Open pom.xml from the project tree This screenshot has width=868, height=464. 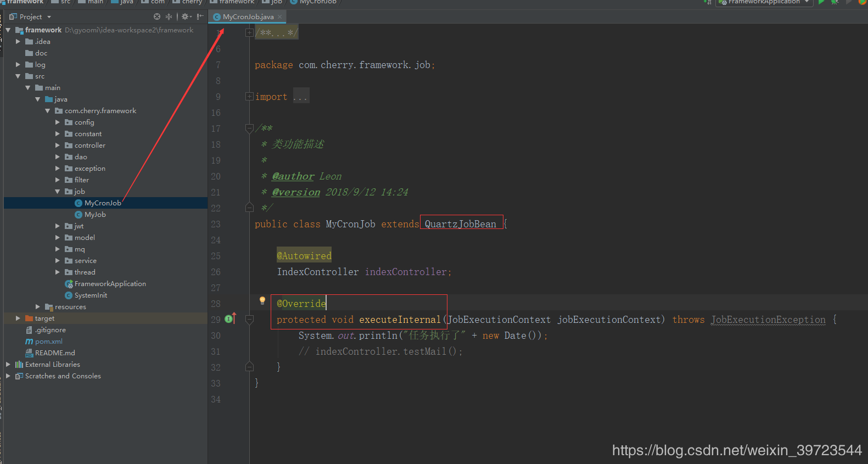click(48, 342)
